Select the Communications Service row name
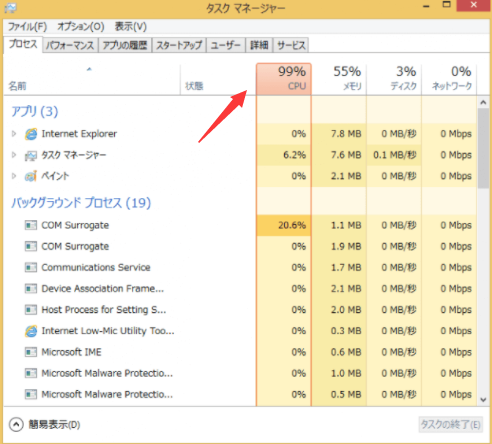Screen dimensions: 492x444 pos(96,267)
